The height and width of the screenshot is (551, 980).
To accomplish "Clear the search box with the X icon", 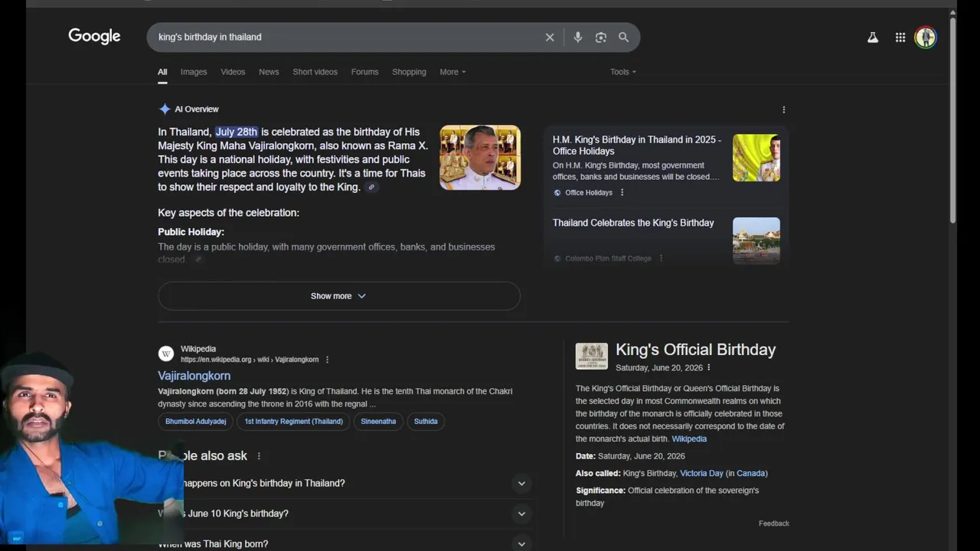I will click(x=550, y=37).
